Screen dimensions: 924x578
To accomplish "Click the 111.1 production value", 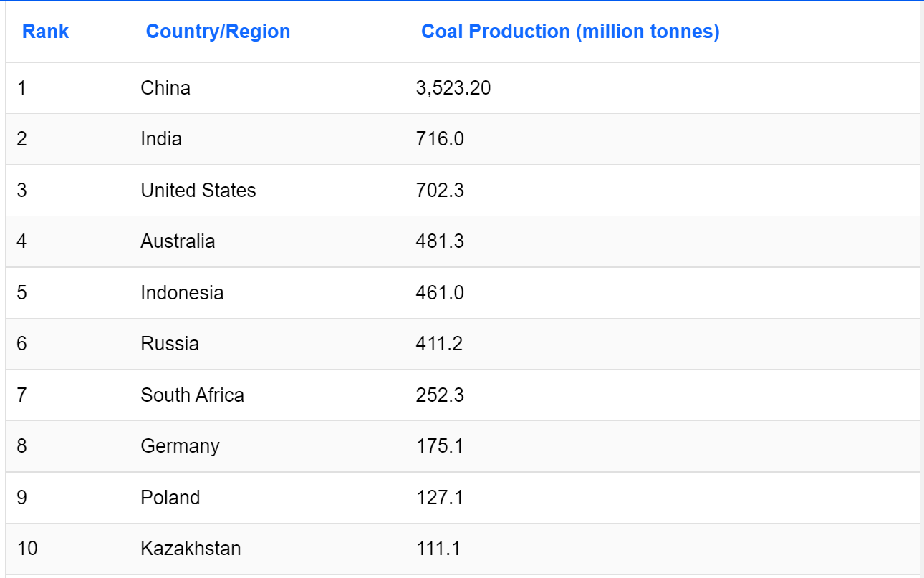I will 438,549.
